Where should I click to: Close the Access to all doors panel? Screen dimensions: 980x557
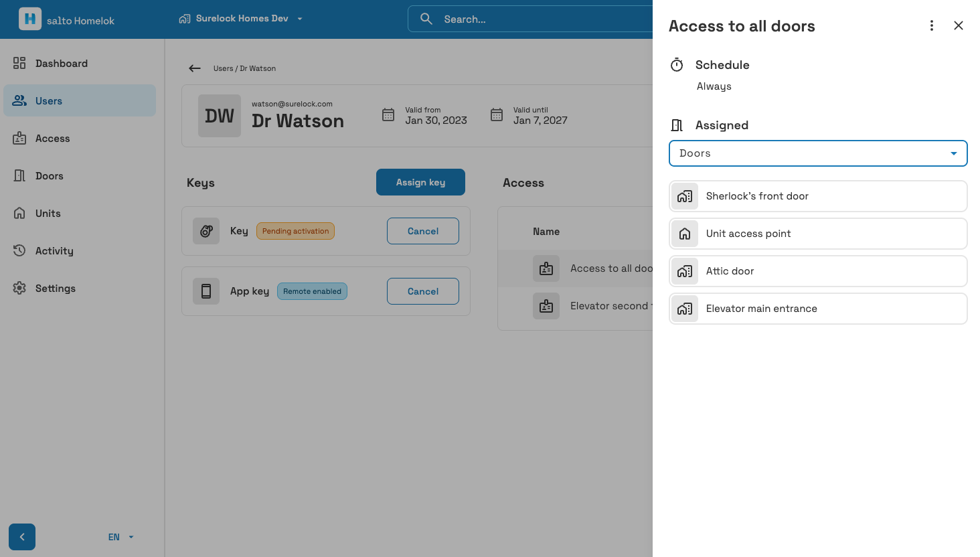coord(959,25)
